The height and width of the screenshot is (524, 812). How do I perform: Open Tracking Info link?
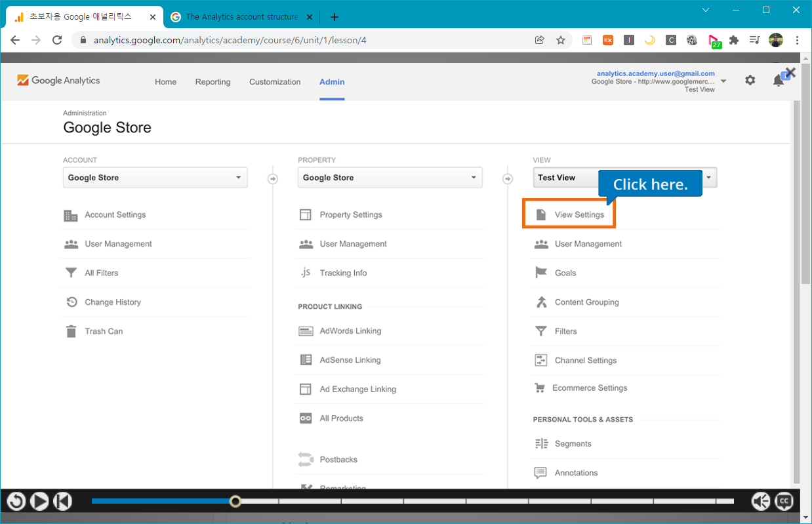tap(343, 273)
